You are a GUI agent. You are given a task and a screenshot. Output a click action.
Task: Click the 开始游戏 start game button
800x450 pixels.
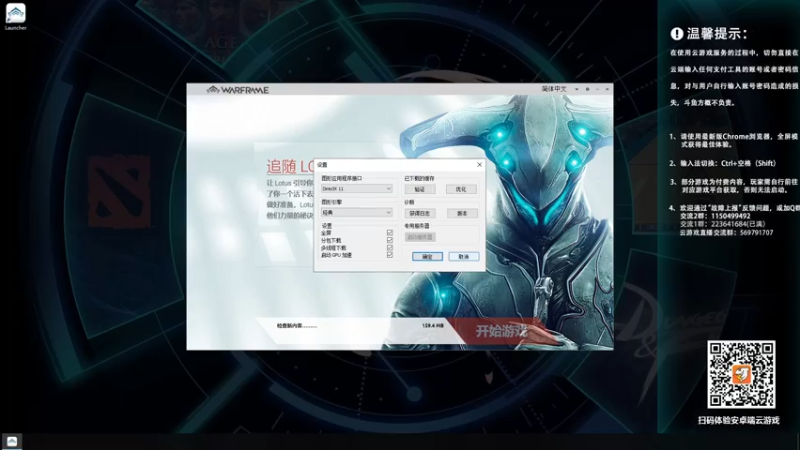tap(500, 331)
